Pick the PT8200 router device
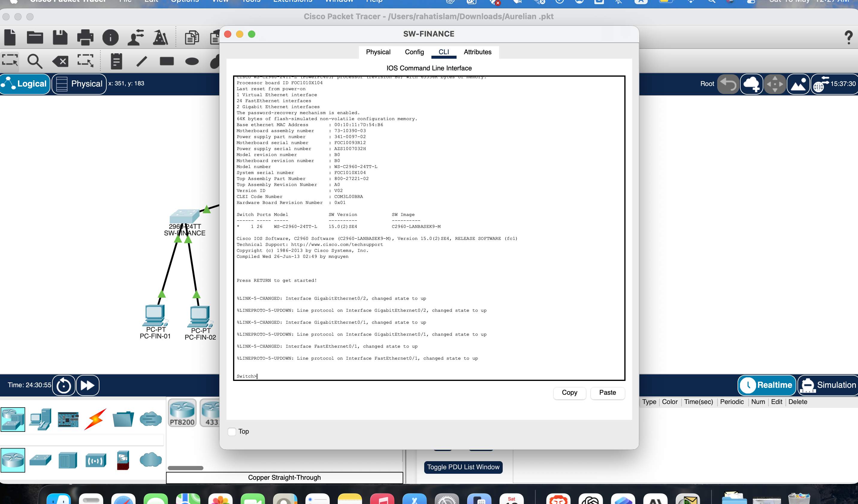 182,413
